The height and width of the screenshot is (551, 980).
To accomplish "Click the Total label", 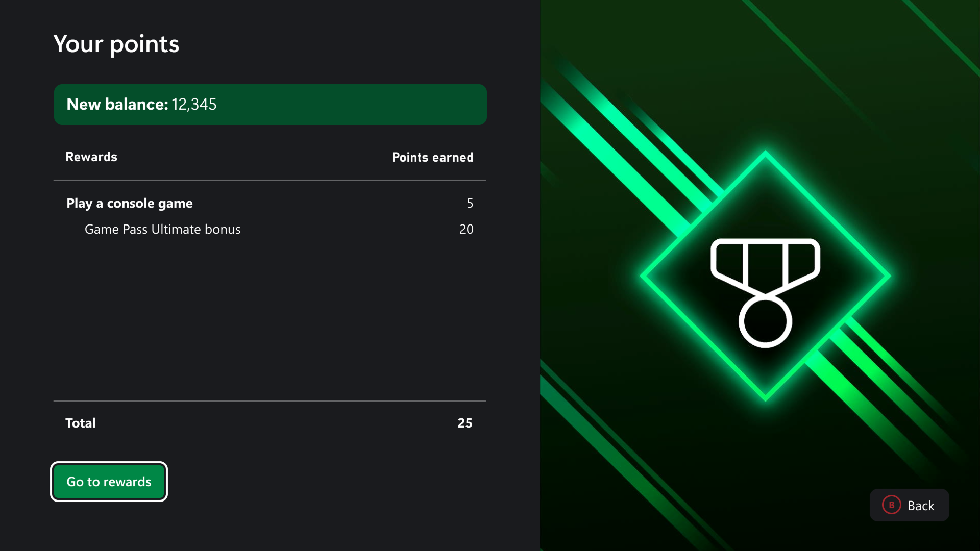I will point(81,423).
